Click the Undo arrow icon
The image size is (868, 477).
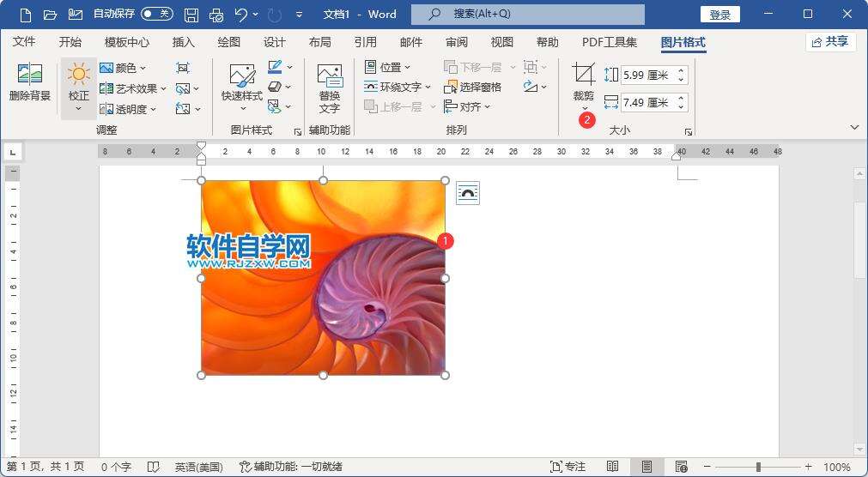pyautogui.click(x=240, y=15)
